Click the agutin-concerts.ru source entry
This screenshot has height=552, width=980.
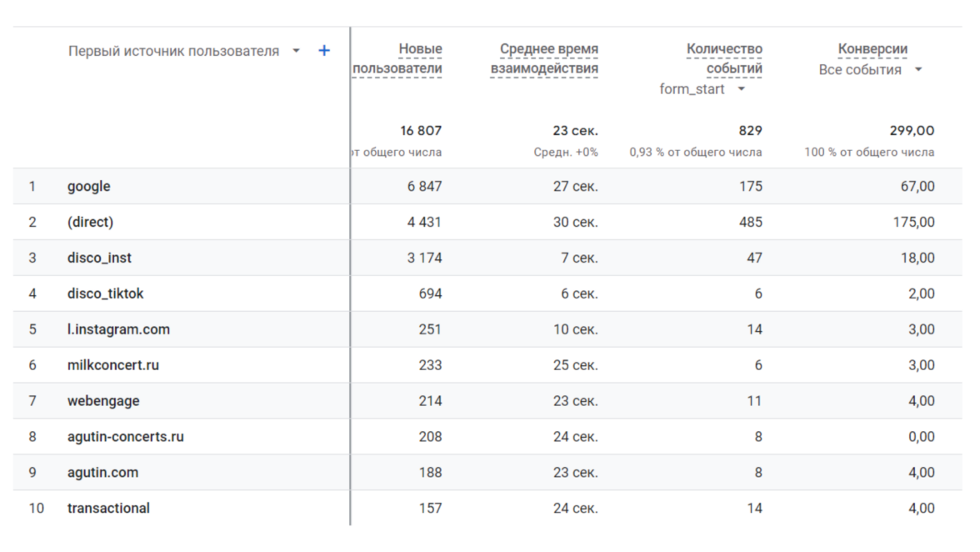point(126,437)
